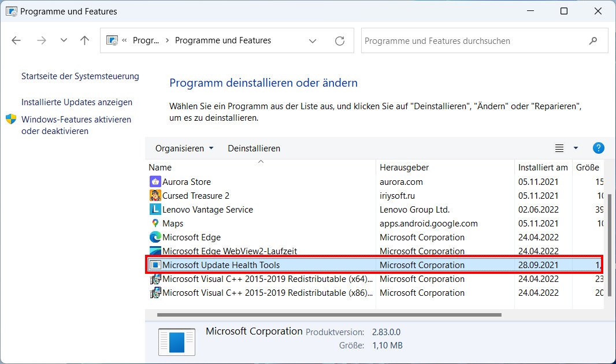Viewport: 616px width, 364px height.
Task: Click the apps.android.google.com publisher cell
Action: coord(429,224)
